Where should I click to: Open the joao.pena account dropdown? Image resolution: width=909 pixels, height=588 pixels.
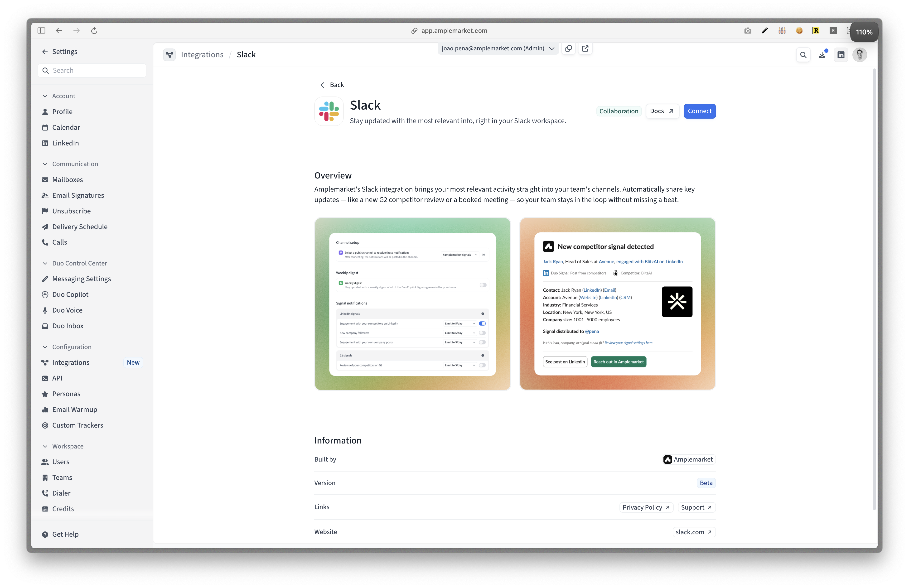[x=498, y=48]
